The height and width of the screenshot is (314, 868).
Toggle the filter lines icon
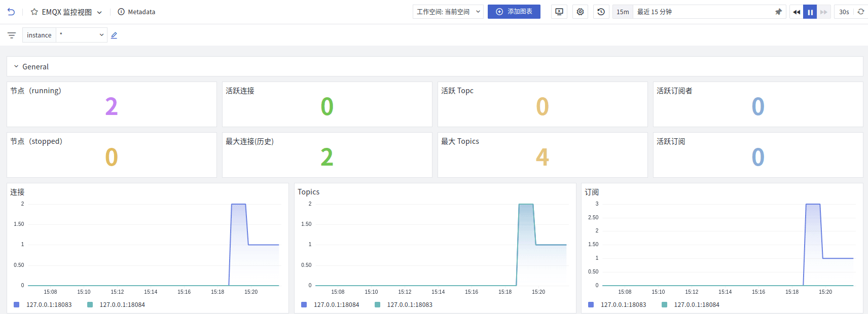pos(12,35)
